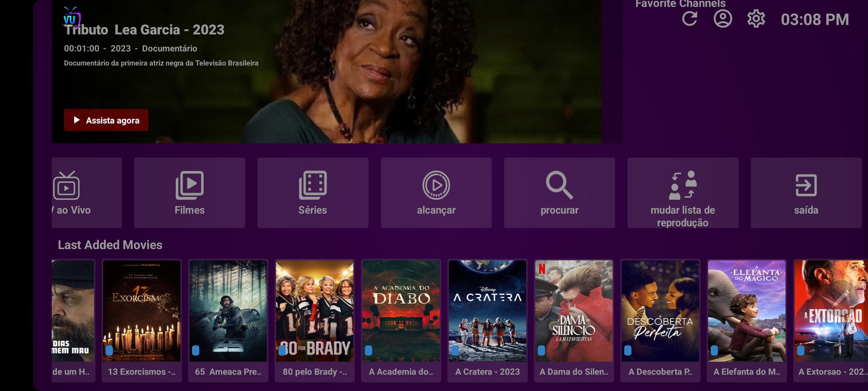Select A Elefanta do Magico poster
The height and width of the screenshot is (391, 868).
[x=747, y=320]
